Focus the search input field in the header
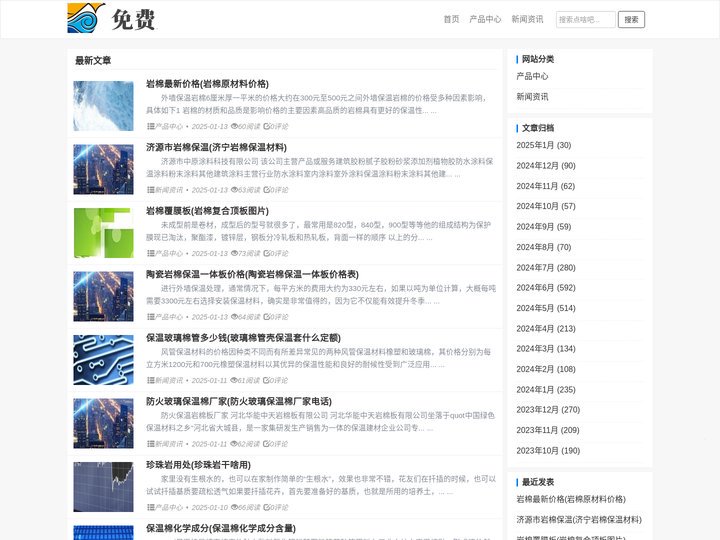Image resolution: width=720 pixels, height=540 pixels. point(585,20)
